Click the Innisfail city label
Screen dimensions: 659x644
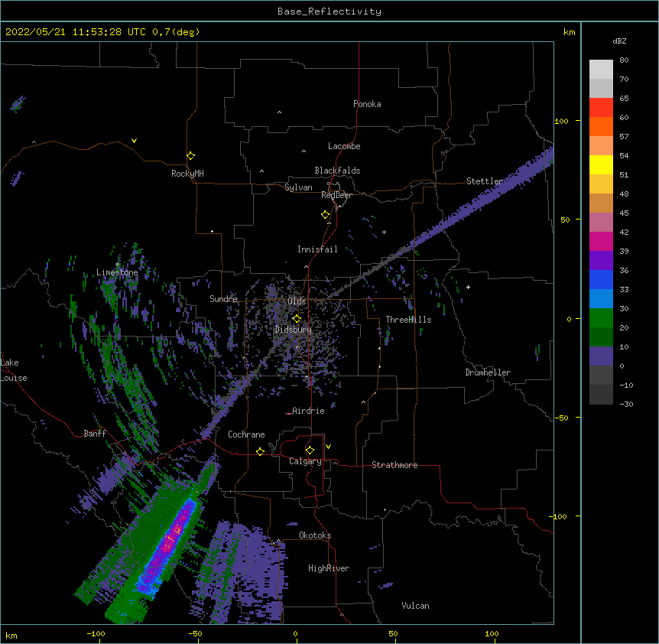coord(317,249)
